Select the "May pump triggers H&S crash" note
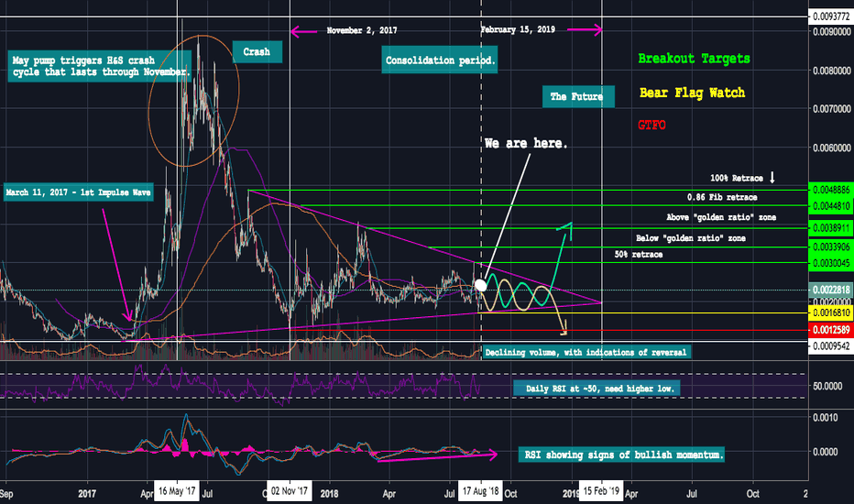The image size is (854, 504). (x=99, y=66)
